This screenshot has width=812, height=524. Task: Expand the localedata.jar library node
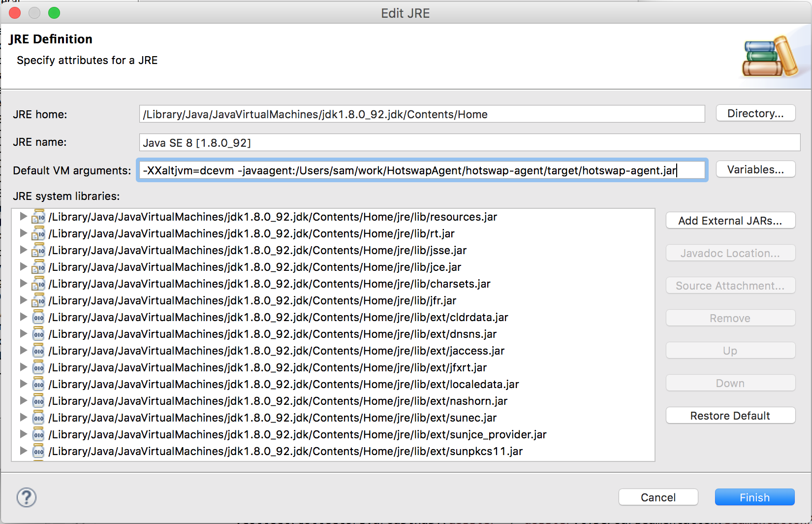coord(23,384)
